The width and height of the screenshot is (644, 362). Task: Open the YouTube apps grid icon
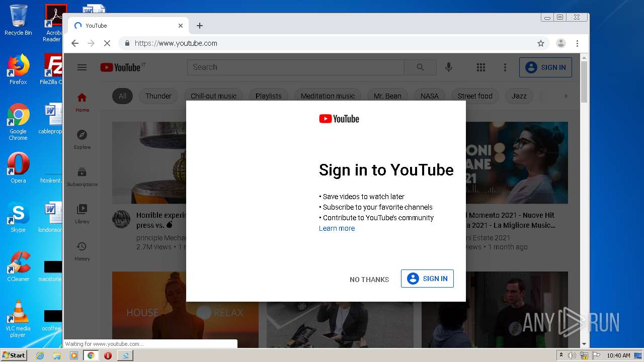click(481, 67)
